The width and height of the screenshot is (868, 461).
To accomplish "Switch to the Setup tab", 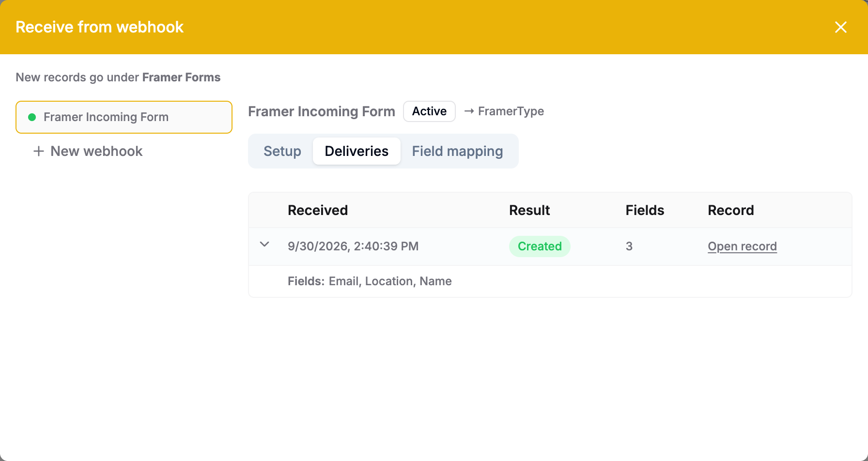I will click(x=282, y=151).
